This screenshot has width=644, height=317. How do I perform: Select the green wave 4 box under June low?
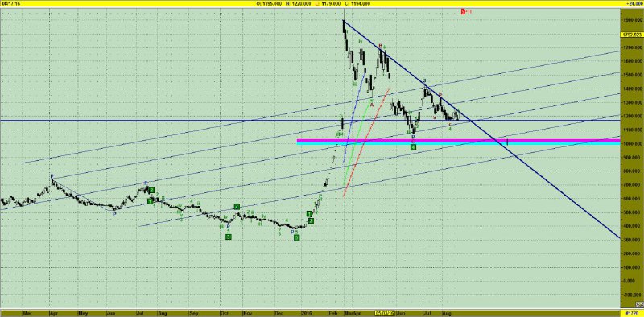click(414, 147)
